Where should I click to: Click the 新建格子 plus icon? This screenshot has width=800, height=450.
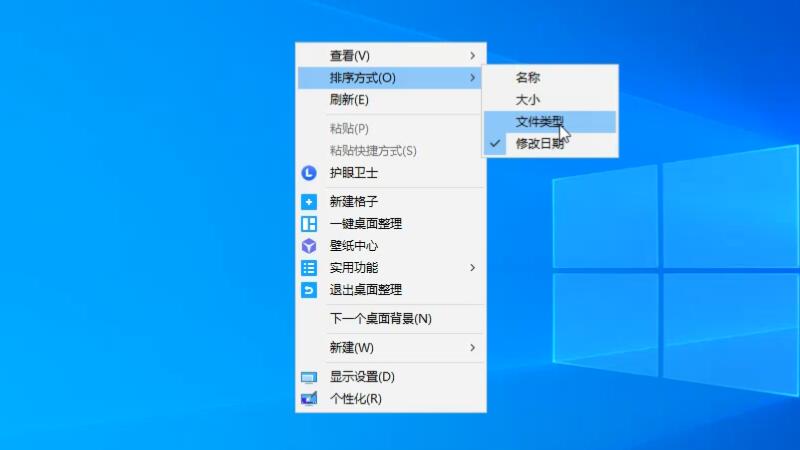click(x=309, y=202)
